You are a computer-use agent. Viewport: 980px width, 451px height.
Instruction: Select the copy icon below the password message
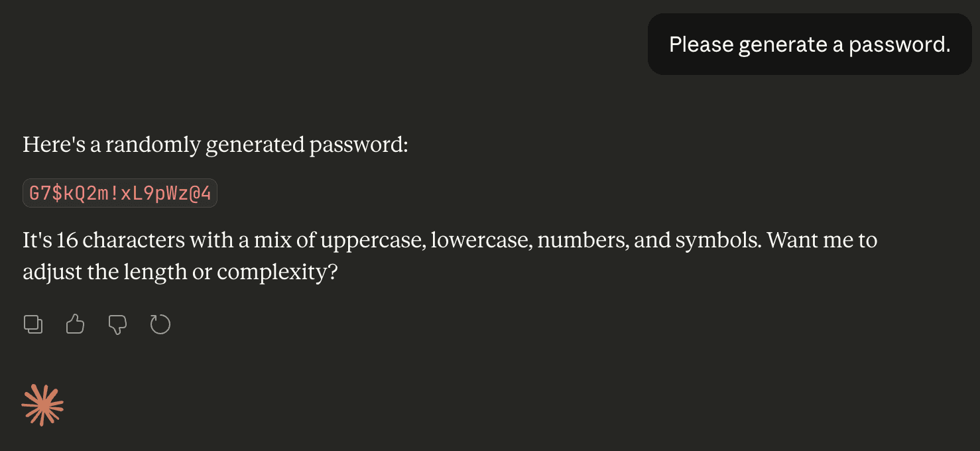click(x=33, y=324)
